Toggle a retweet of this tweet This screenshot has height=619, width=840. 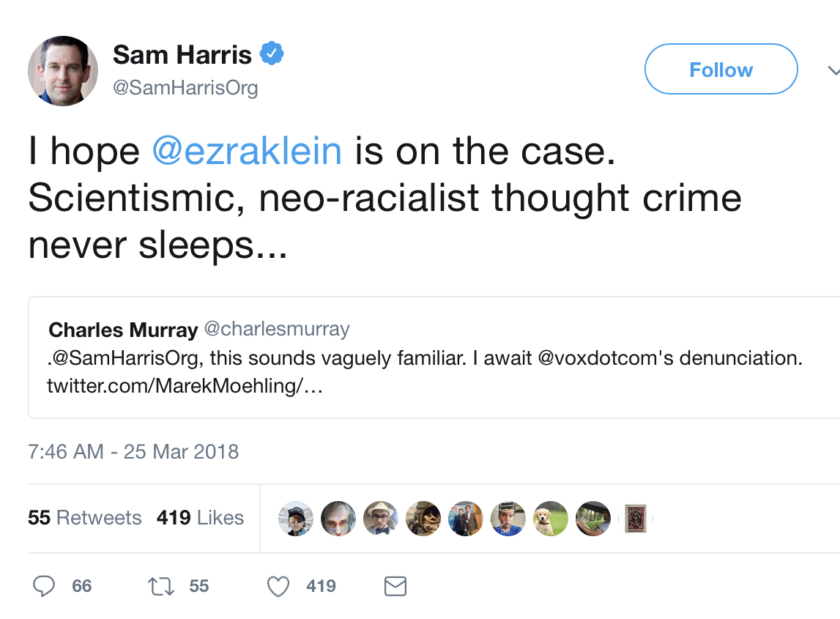160,586
